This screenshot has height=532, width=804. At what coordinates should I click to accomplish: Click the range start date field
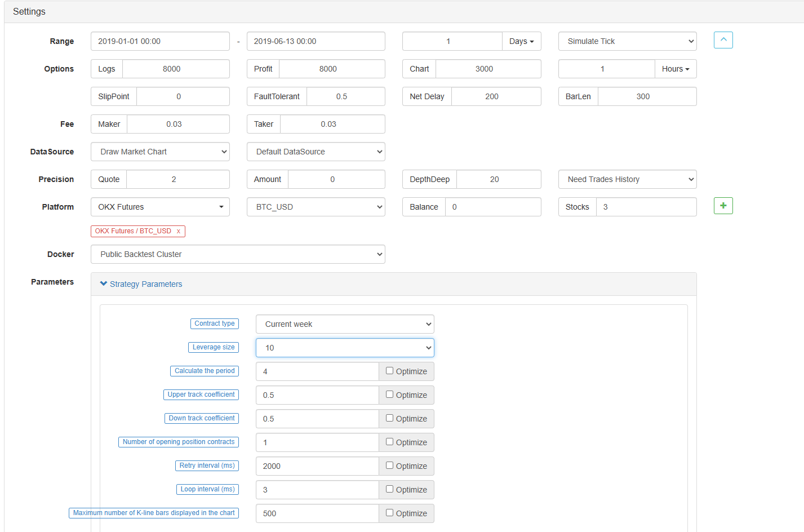pyautogui.click(x=160, y=41)
